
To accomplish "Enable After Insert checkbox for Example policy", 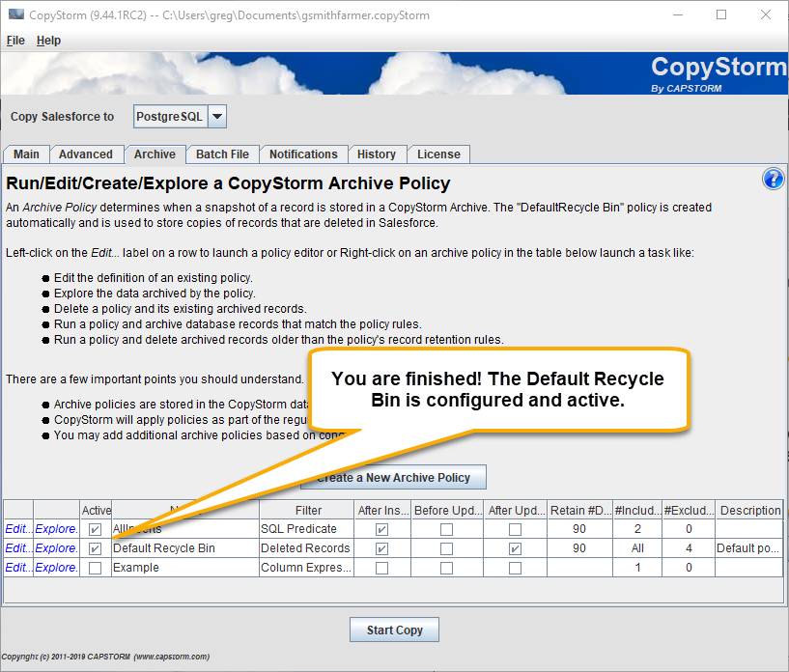I will [x=381, y=568].
